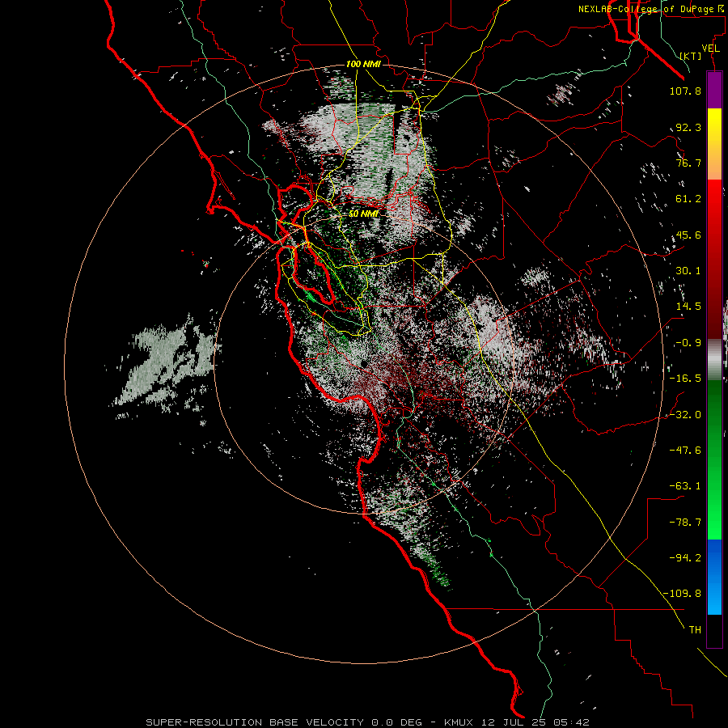Select the -78.7 velocity scale value

click(x=685, y=523)
